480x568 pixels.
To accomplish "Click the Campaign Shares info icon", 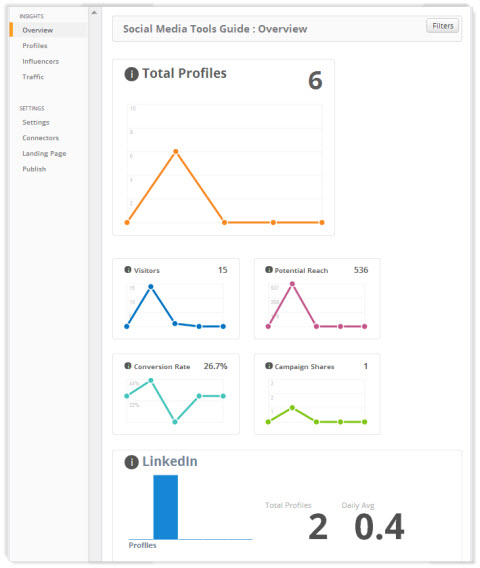I will pos(269,366).
